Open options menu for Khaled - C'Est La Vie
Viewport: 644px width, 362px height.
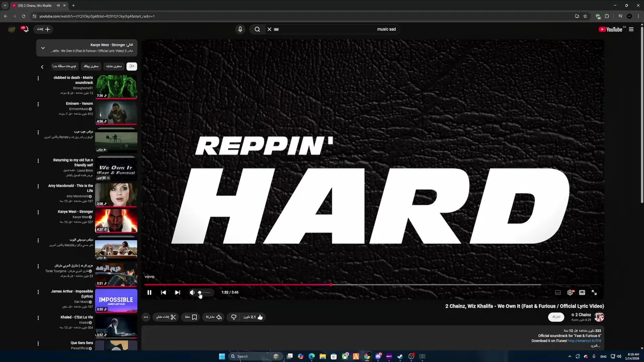(x=38, y=318)
